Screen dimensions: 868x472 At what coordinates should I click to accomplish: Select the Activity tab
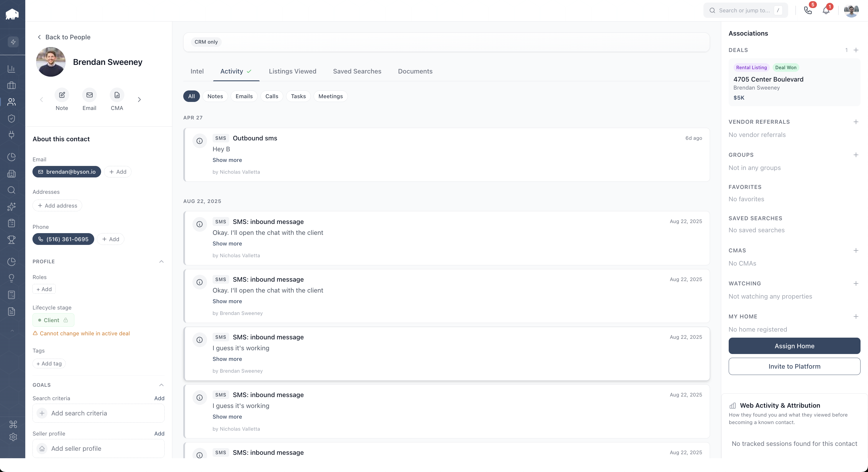[x=236, y=71]
